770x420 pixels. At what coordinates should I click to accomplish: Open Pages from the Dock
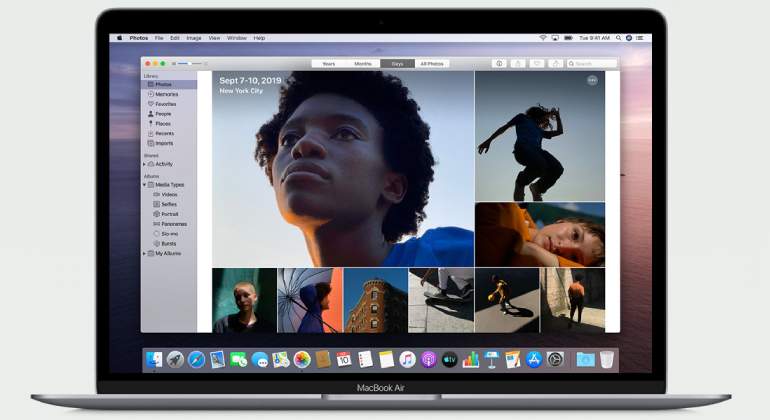click(512, 360)
